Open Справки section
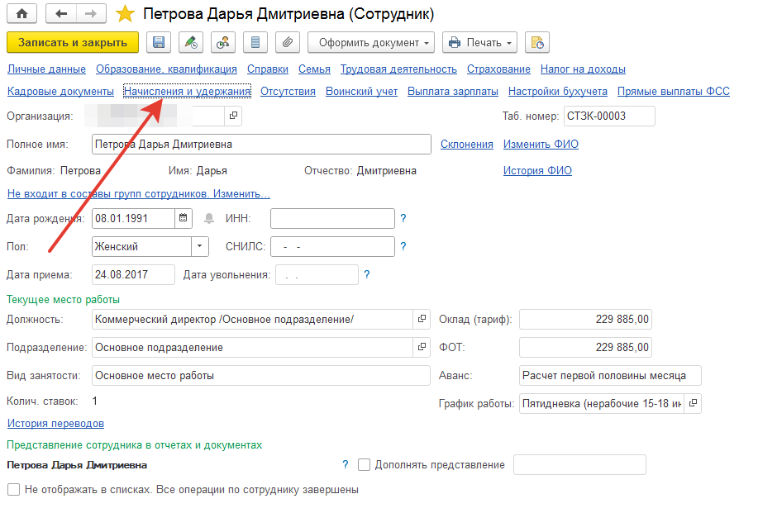758x532 pixels. tap(267, 69)
